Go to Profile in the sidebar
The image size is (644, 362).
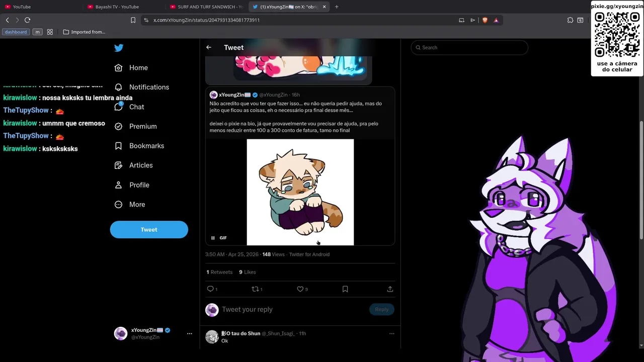[132, 185]
